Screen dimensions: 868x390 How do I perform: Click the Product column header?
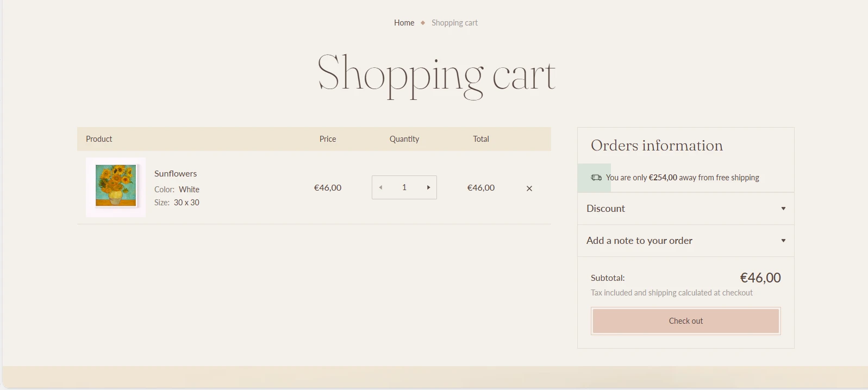coord(99,139)
